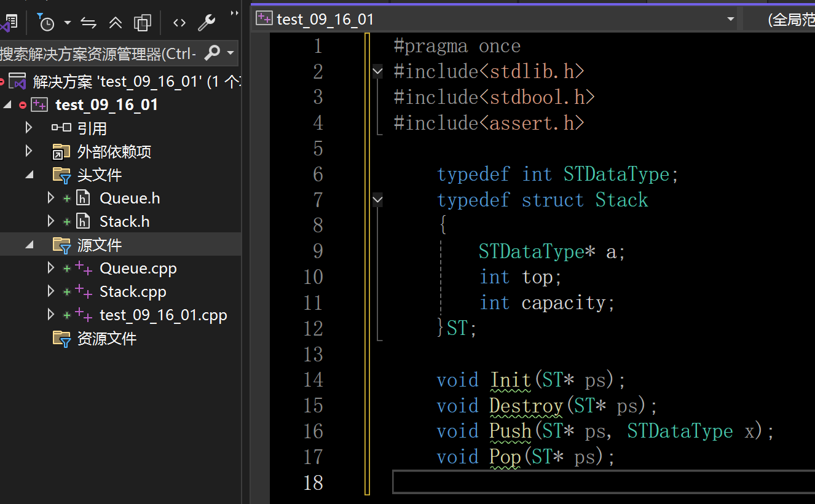Image resolution: width=815 pixels, height=504 pixels.
Task: Click 'assert.h' include on line 4
Action: click(530, 124)
